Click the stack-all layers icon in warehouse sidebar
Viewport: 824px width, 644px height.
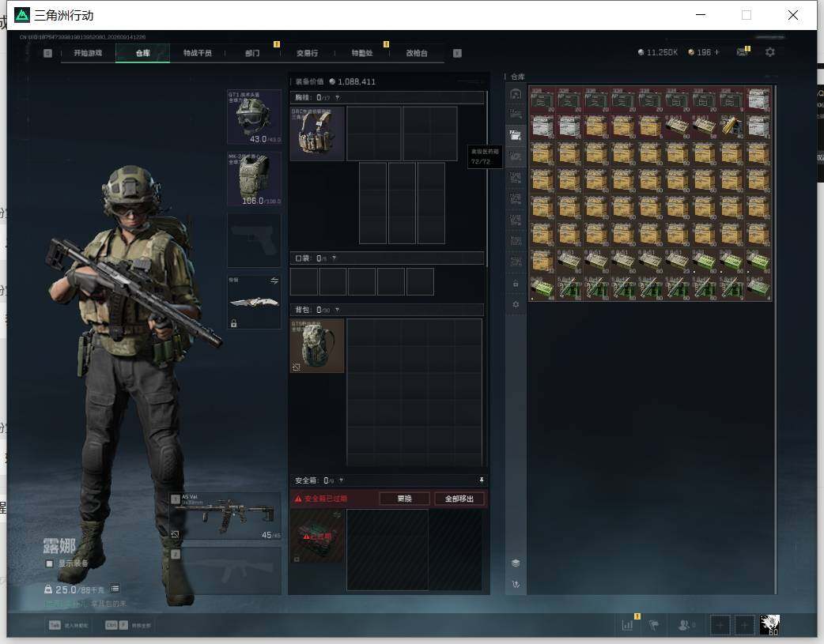tap(516, 563)
